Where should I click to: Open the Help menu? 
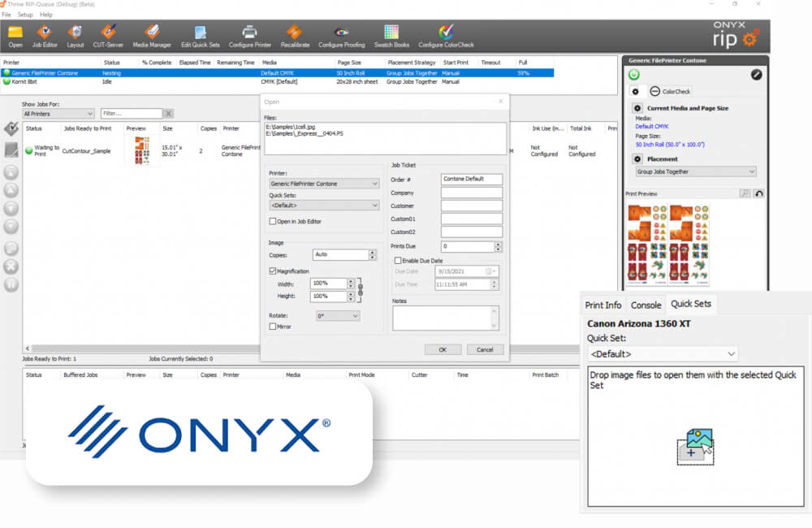pos(46,15)
